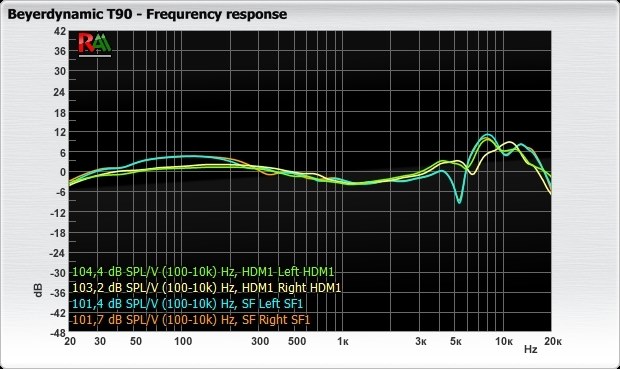620x369 pixels.
Task: Click the '3к' x-axis frequency label
Action: point(421,341)
